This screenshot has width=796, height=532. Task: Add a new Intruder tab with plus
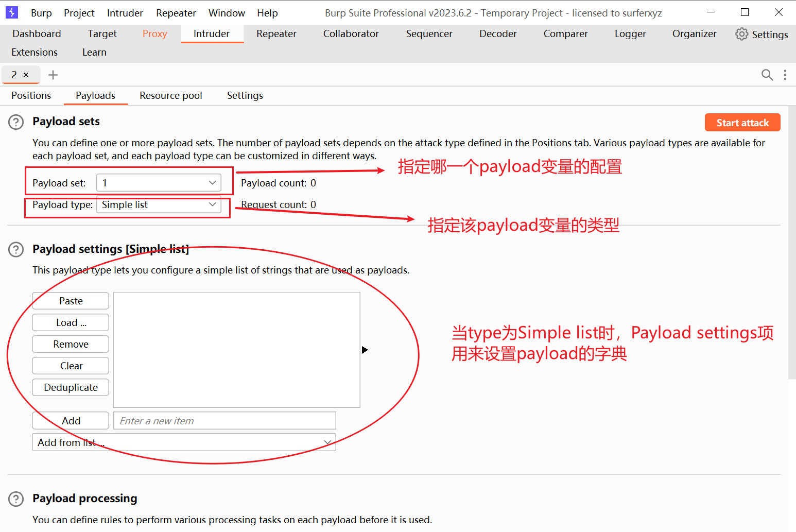(x=53, y=75)
